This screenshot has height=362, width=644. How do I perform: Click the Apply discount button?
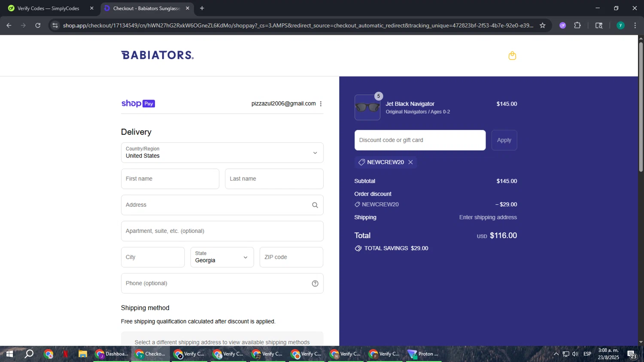pos(504,140)
